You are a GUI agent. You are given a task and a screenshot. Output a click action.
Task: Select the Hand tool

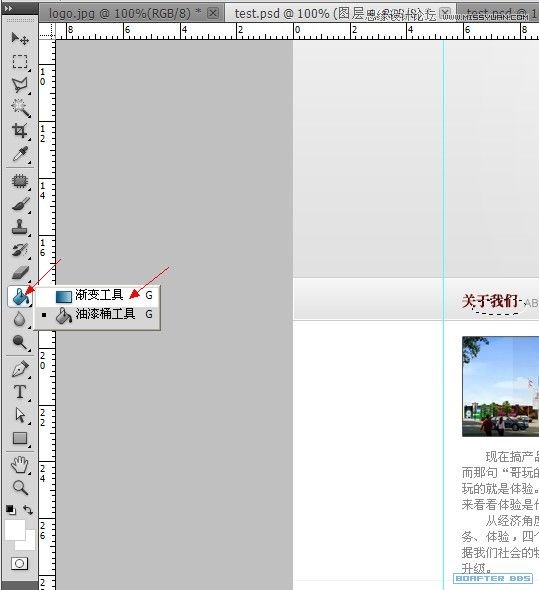click(x=20, y=465)
